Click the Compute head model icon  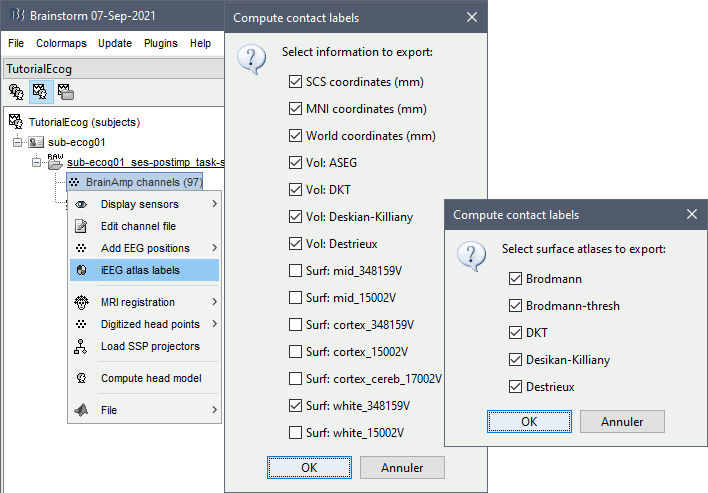click(81, 378)
